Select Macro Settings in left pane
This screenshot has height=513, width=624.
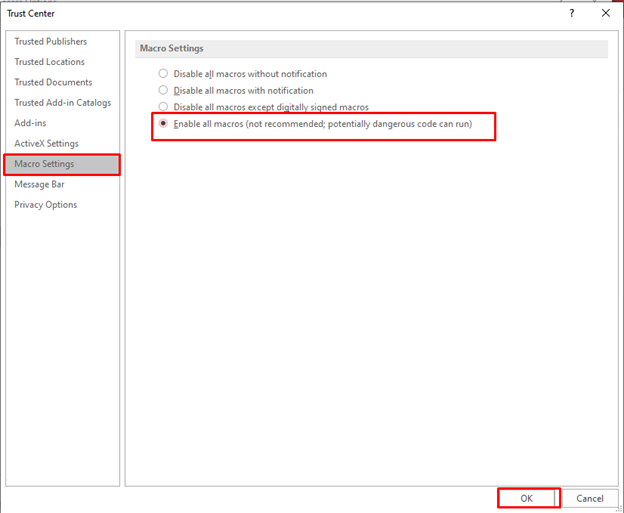click(x=44, y=164)
